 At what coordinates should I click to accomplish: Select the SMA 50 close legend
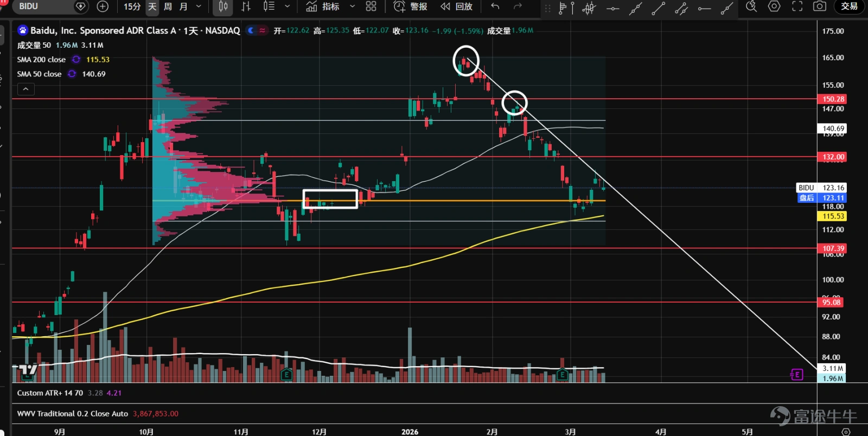click(39, 74)
